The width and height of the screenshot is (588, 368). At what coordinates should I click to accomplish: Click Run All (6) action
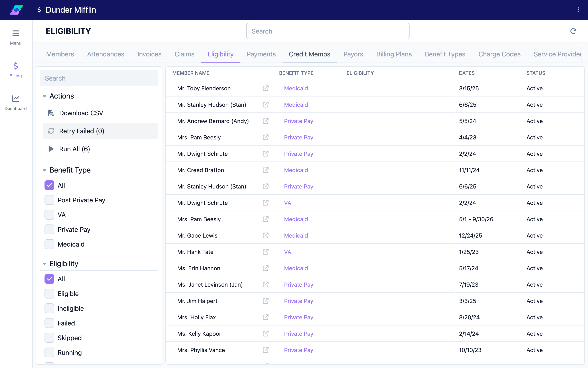101,149
